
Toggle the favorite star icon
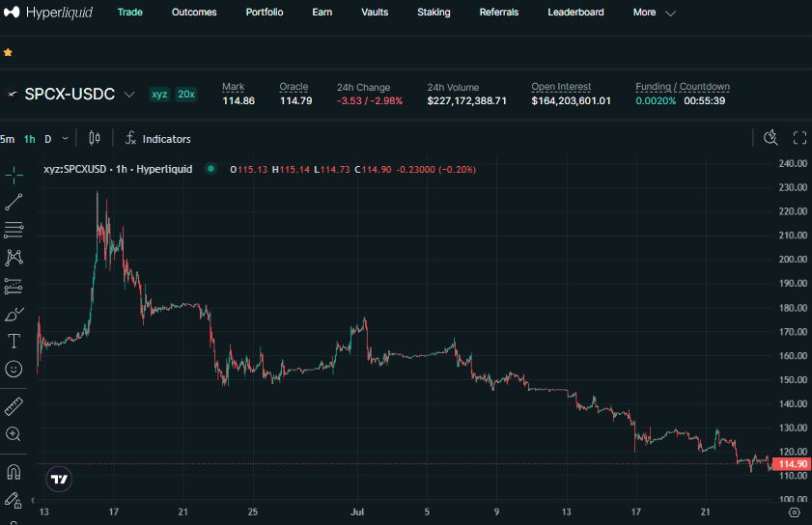pyautogui.click(x=8, y=52)
